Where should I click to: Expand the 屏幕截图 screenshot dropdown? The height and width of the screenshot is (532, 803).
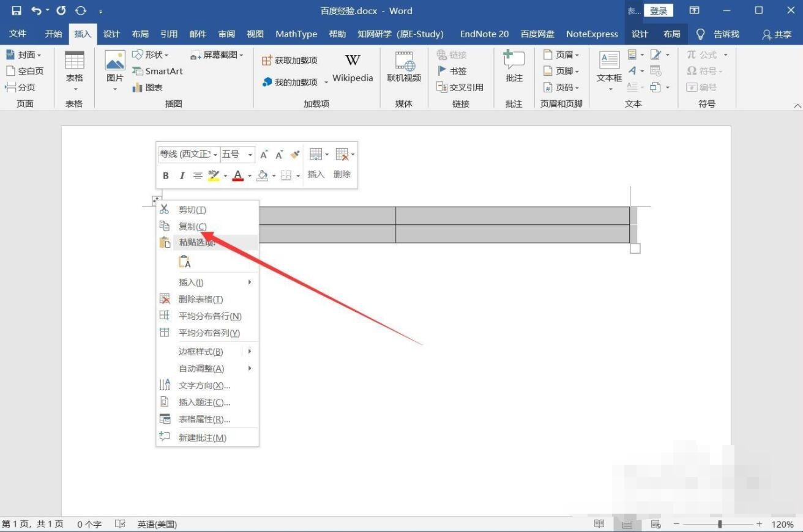241,55
